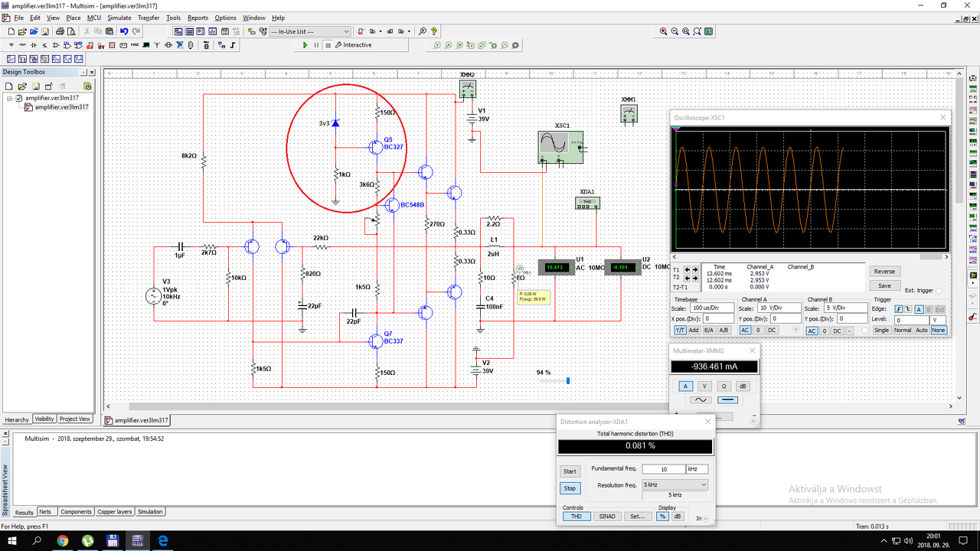This screenshot has height=551, width=980.
Task: Edit the Fundamental freq. value field
Action: (663, 469)
